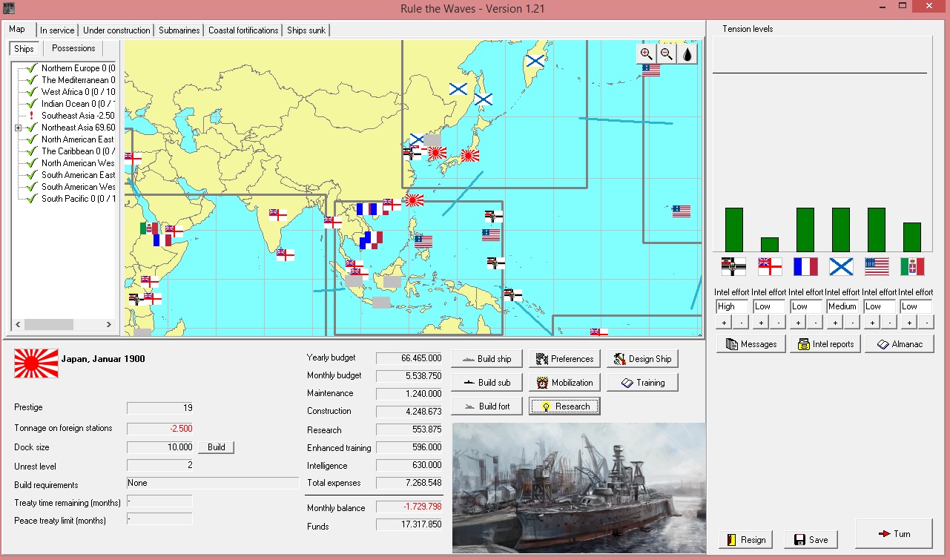Select Southeast Asia in the area list

(78, 116)
